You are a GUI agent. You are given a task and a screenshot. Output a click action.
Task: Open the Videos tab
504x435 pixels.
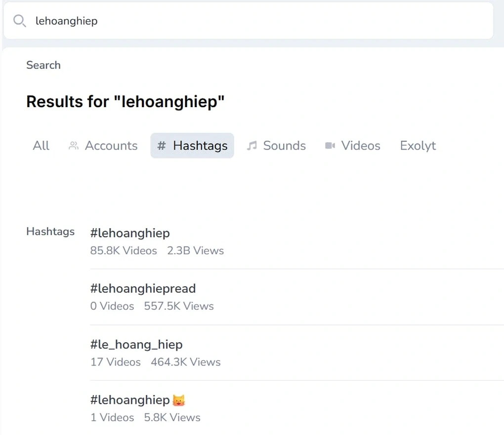353,146
